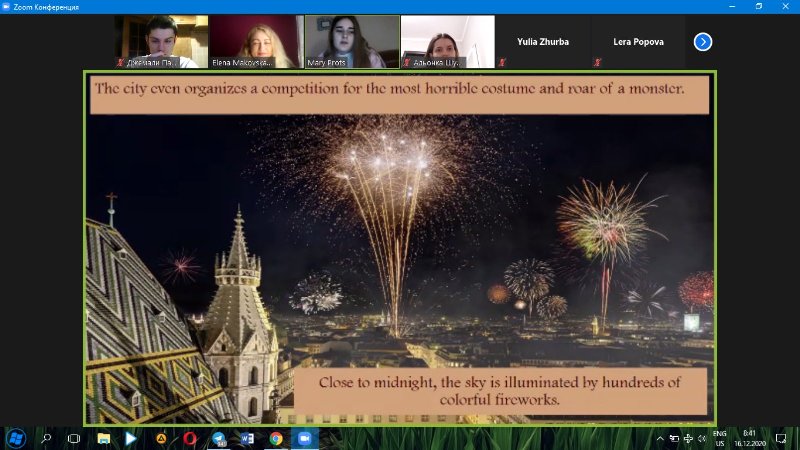Open Google Chrome from taskbar
The width and height of the screenshot is (800, 450).
(x=276, y=438)
